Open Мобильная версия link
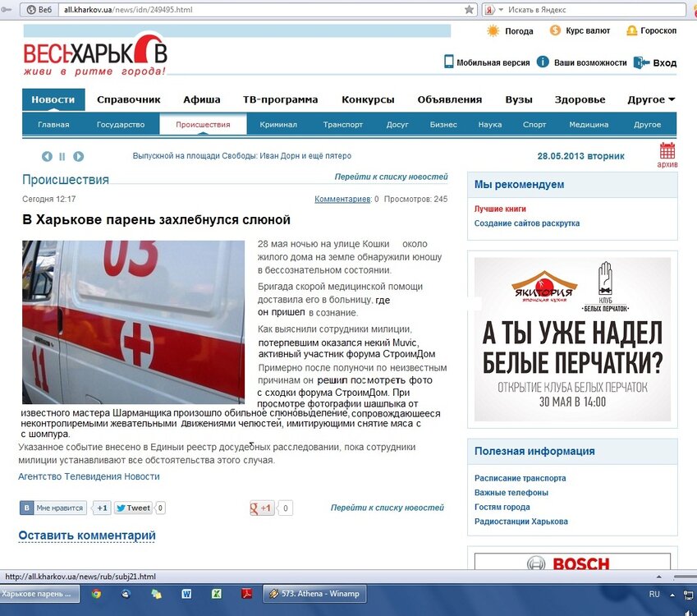Image resolution: width=697 pixels, height=616 pixels. tap(493, 62)
